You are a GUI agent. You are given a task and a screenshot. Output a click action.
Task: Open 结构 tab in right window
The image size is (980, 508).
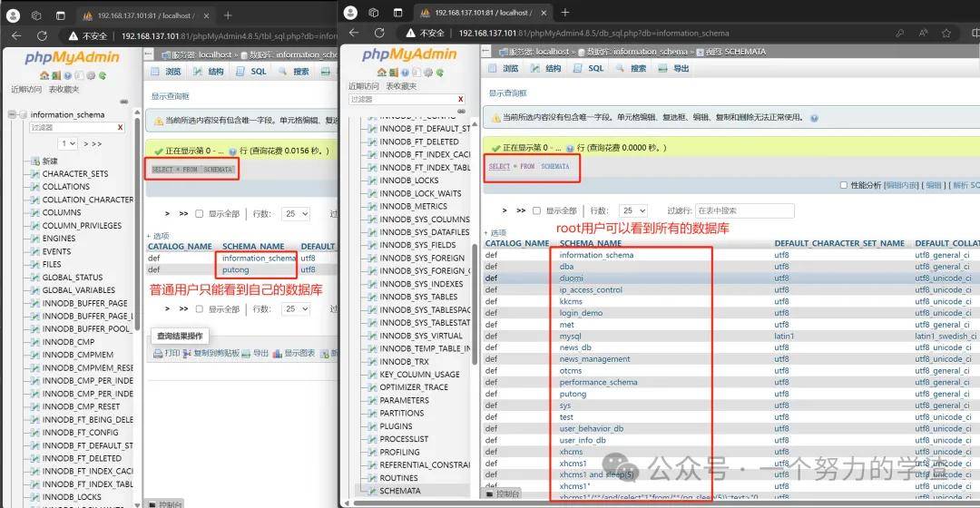click(x=546, y=68)
